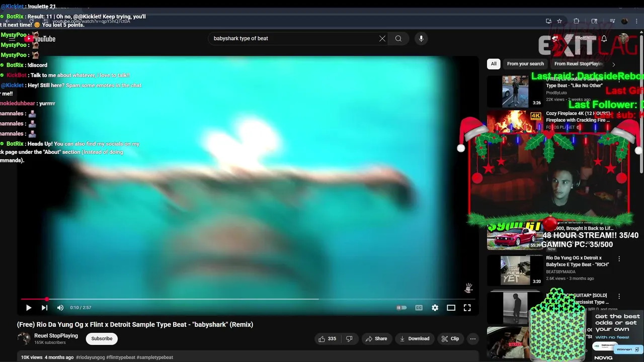
Task: Click the #sampletypebeat hashtag
Action: [x=155, y=357]
